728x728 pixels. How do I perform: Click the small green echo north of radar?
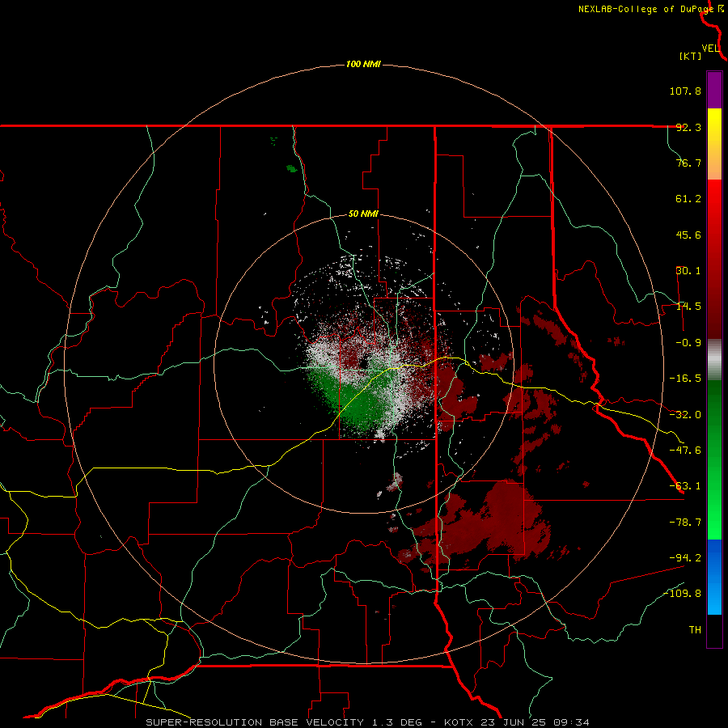pos(291,168)
